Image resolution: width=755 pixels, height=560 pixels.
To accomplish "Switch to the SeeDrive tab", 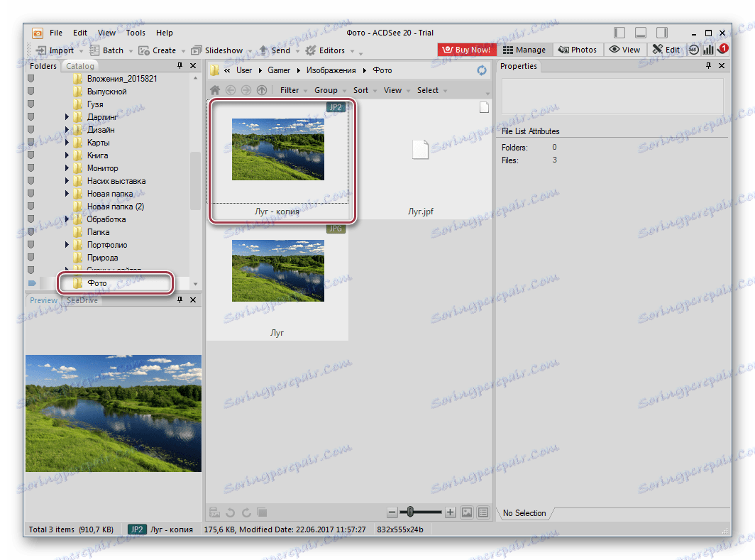I will (82, 300).
